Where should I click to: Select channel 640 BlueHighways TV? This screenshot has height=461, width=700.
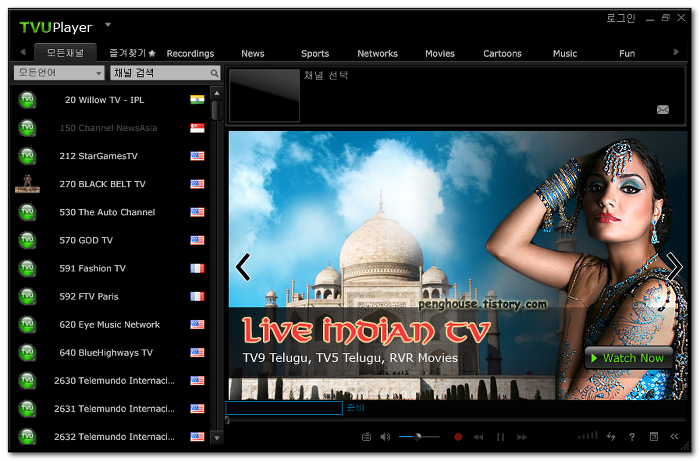point(112,353)
